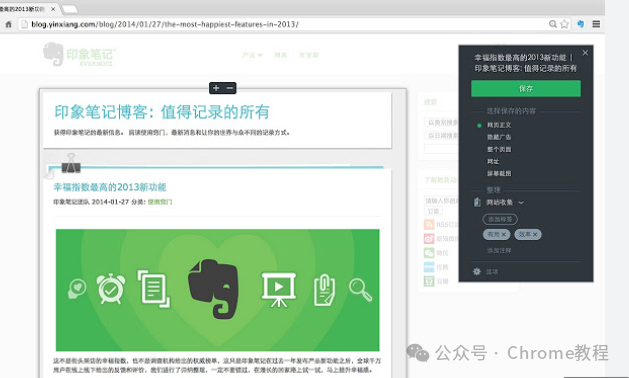Image resolution: width=629 pixels, height=378 pixels.
Task: Click the magnifier zoom icon in the address bar
Action: click(x=553, y=24)
